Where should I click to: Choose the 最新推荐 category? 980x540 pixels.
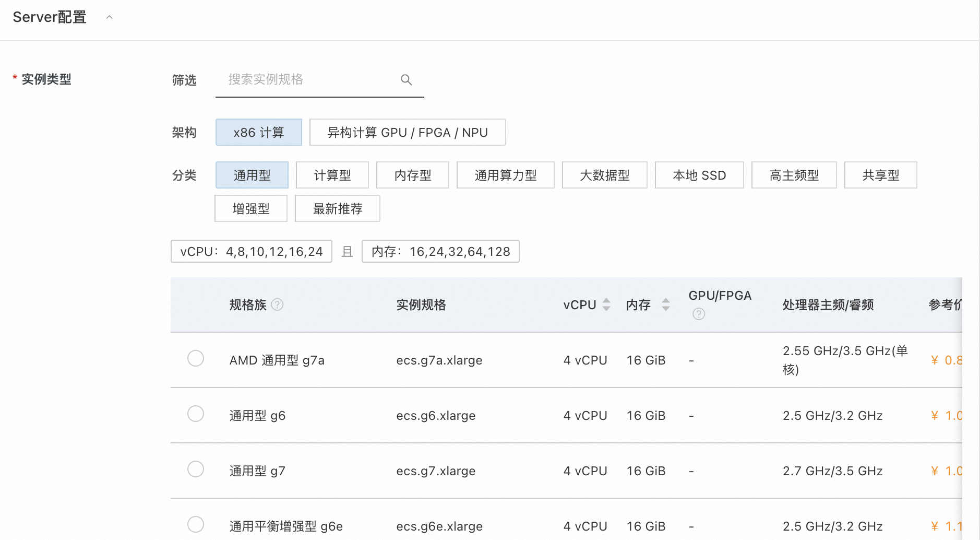tap(338, 208)
